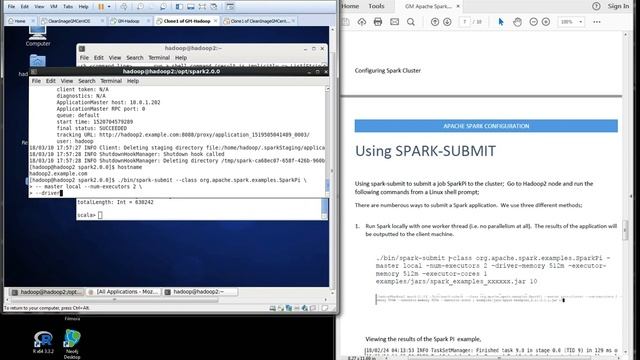Select the hadoop@hadoop2:~ taskbar button in the VM

click(200, 292)
